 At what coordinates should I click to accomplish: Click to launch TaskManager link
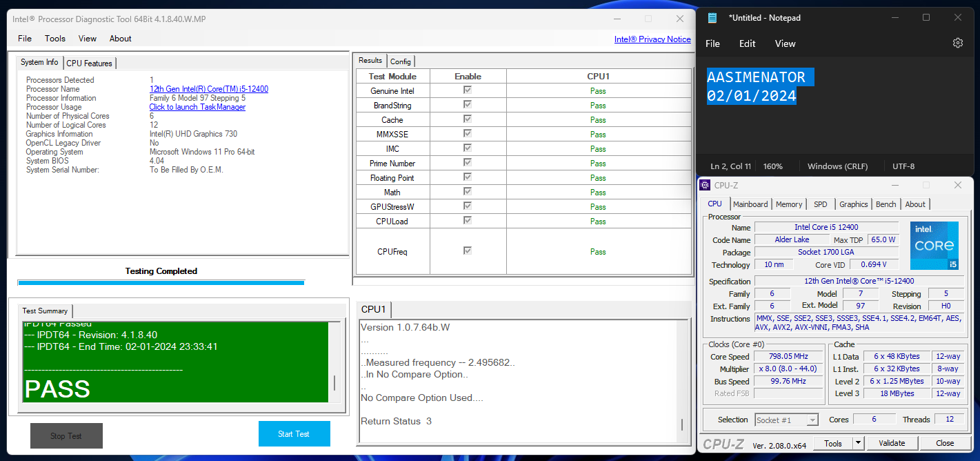point(197,107)
